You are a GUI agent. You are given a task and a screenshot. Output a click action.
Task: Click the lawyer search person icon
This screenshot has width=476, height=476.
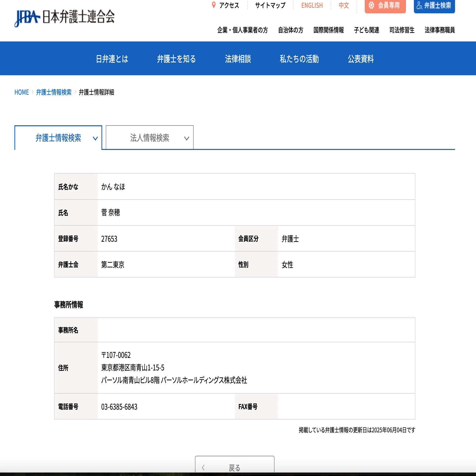click(x=419, y=5)
